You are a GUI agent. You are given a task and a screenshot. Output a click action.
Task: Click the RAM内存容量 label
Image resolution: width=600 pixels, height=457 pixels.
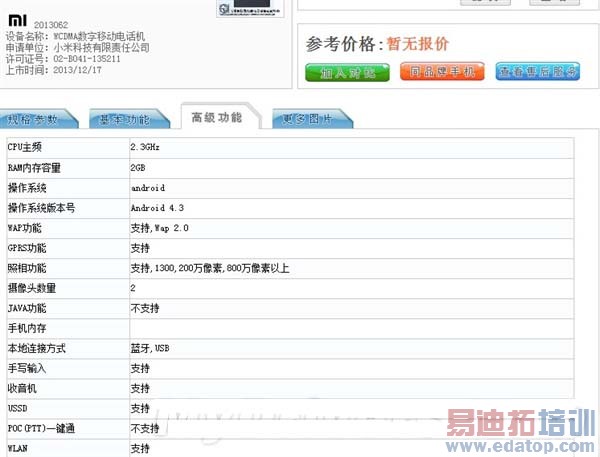[x=34, y=168]
